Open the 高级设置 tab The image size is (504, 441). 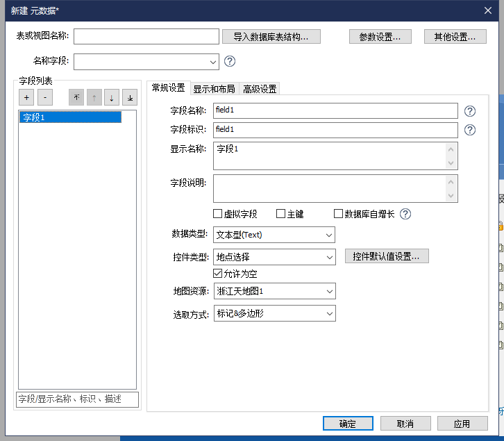pos(260,89)
